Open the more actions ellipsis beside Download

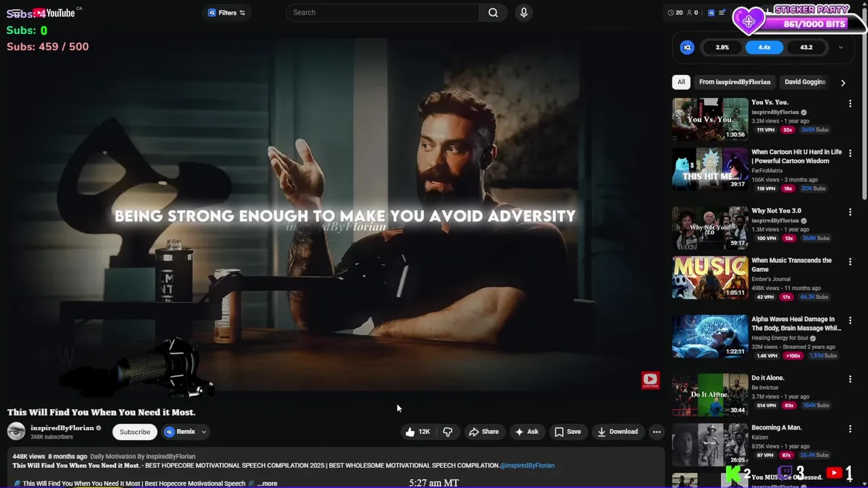(656, 432)
